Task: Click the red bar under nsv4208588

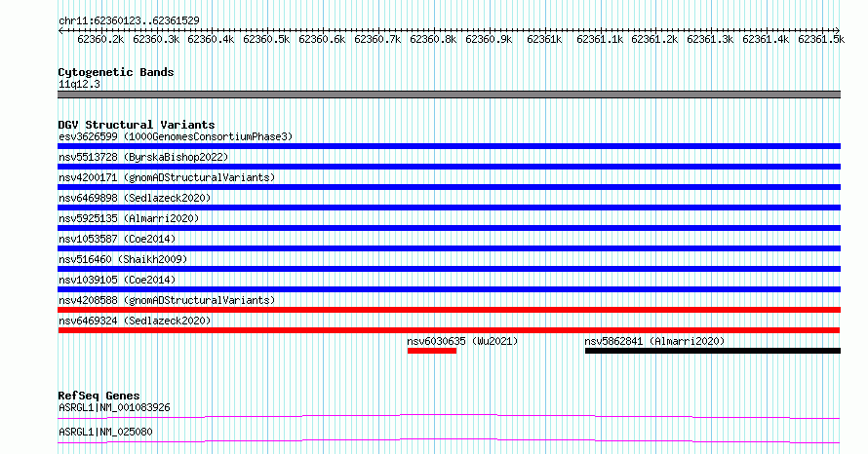Action: (449, 310)
